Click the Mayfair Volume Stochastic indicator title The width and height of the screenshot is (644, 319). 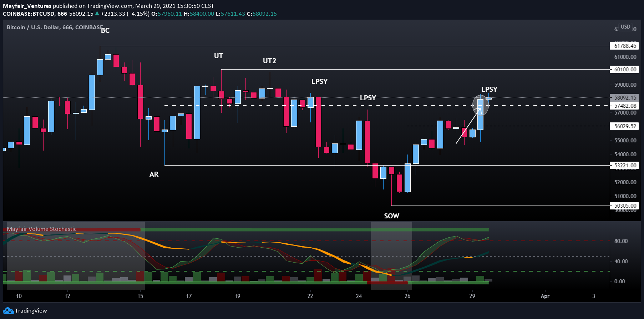tap(42, 229)
